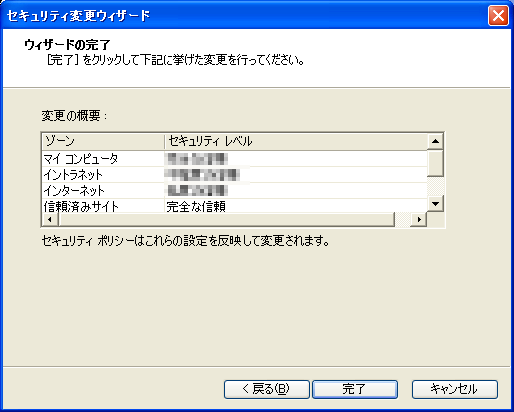Cancel the wizard with the キャンセル button

tap(455, 389)
